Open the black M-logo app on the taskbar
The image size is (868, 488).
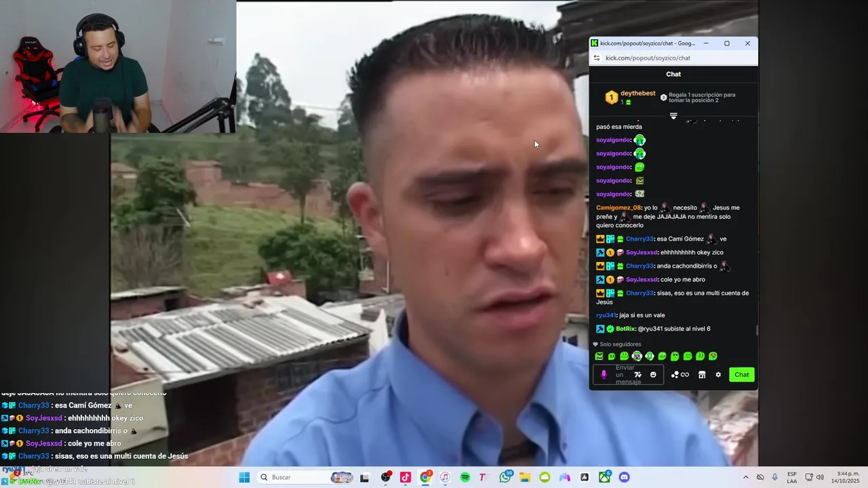pyautogui.click(x=585, y=477)
